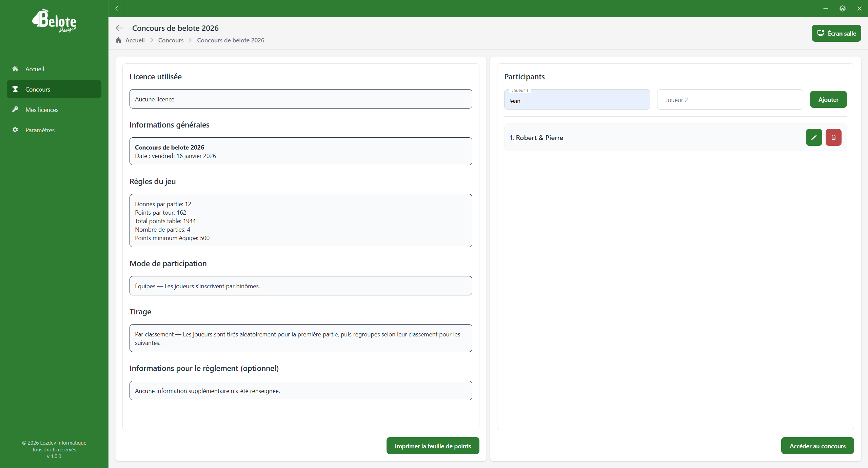Collapse the sidebar using the top chevron
The height and width of the screenshot is (468, 868).
coord(117,8)
